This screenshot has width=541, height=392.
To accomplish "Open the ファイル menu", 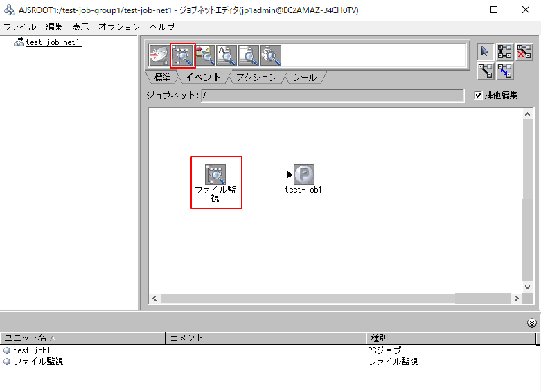I will 19,26.
